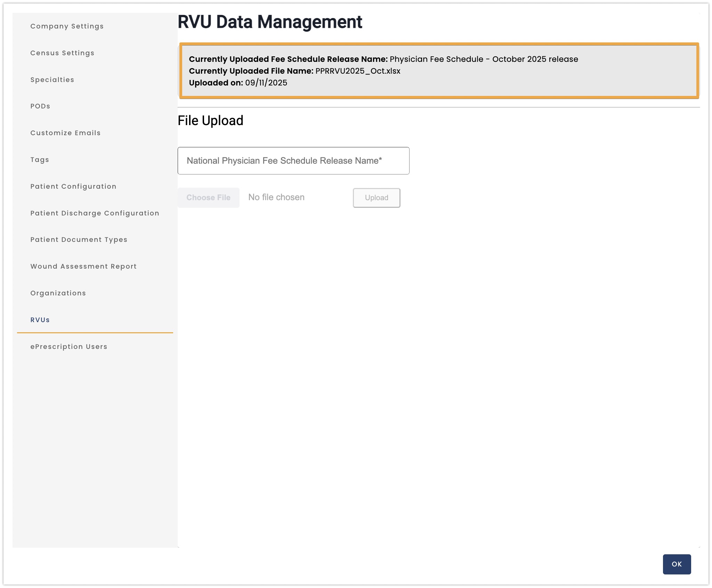The width and height of the screenshot is (712, 588).
Task: Click the National Physician Fee Schedule Release Name field
Action: tap(293, 161)
